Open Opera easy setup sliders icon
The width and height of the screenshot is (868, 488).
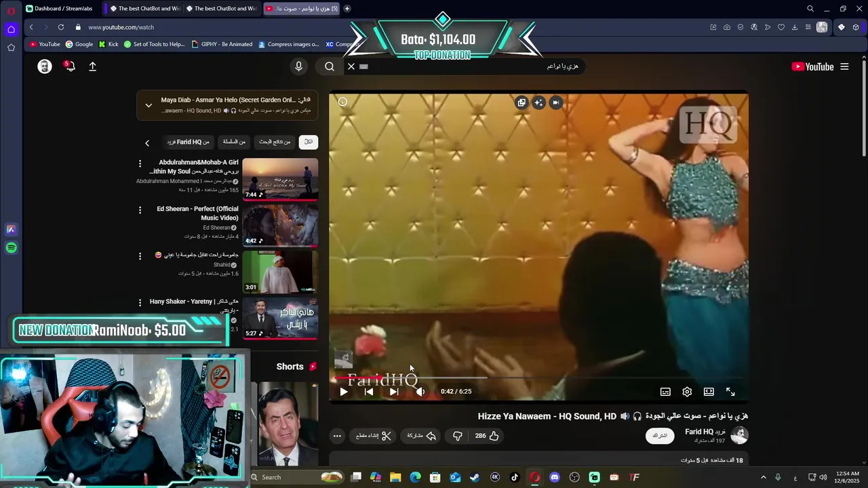pyautogui.click(x=808, y=27)
